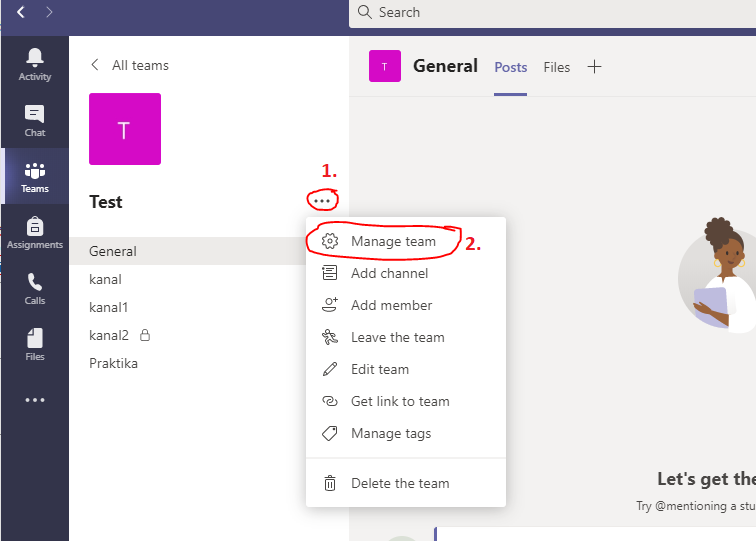Click back chevron beside All teams
The height and width of the screenshot is (541, 756).
tap(95, 65)
